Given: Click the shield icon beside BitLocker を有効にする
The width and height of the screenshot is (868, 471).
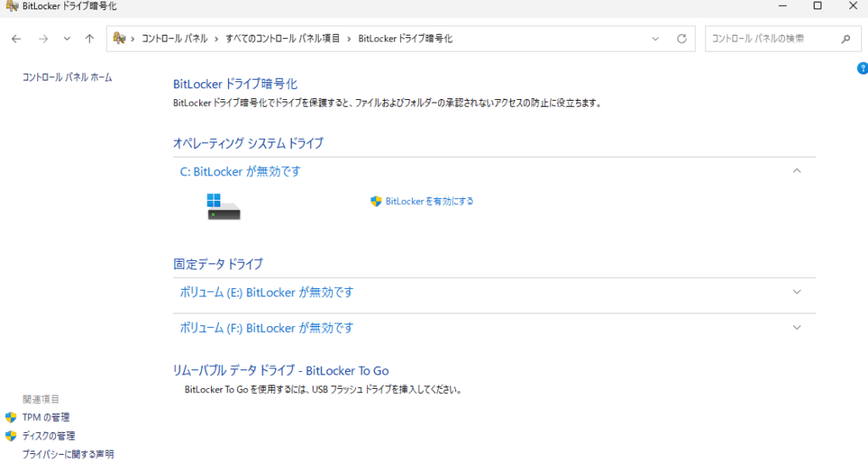Looking at the screenshot, I should point(376,202).
